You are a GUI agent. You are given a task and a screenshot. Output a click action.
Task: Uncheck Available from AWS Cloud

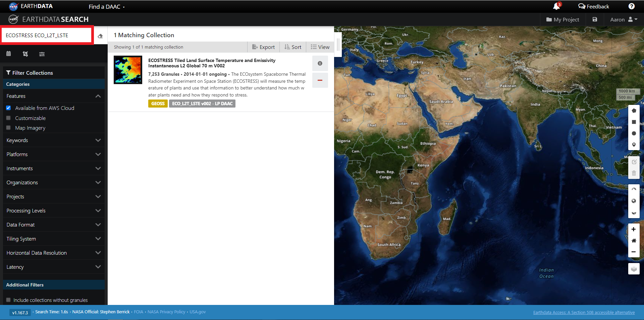(8, 108)
